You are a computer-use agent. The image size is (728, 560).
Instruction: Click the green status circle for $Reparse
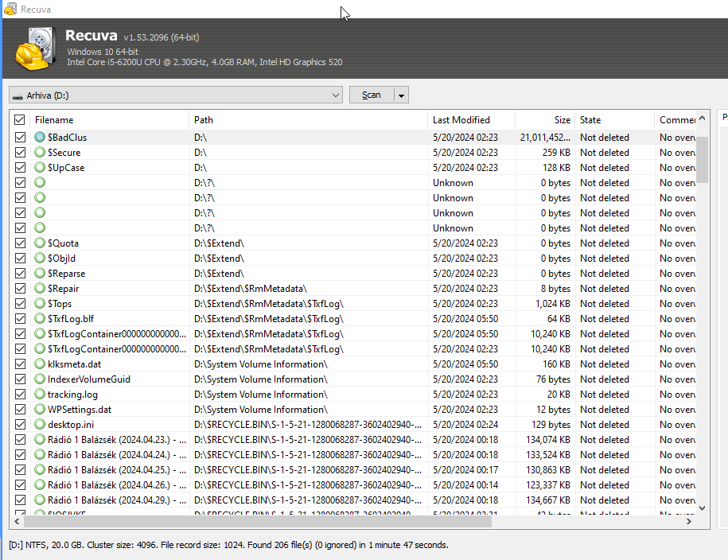tap(40, 273)
